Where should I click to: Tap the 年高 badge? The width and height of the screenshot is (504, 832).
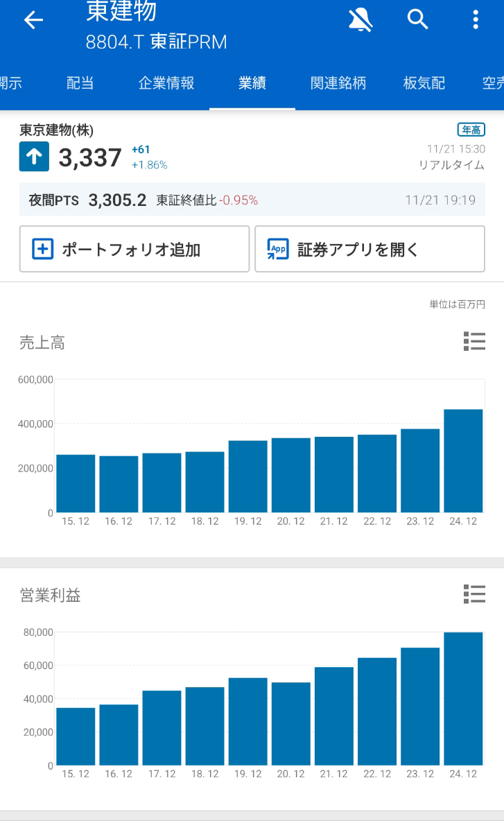[471, 130]
